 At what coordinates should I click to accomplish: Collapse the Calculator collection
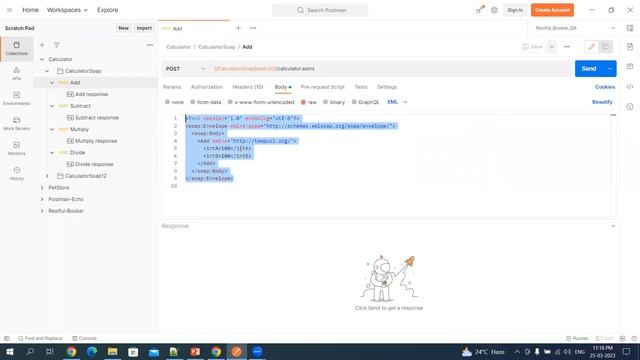click(42, 59)
